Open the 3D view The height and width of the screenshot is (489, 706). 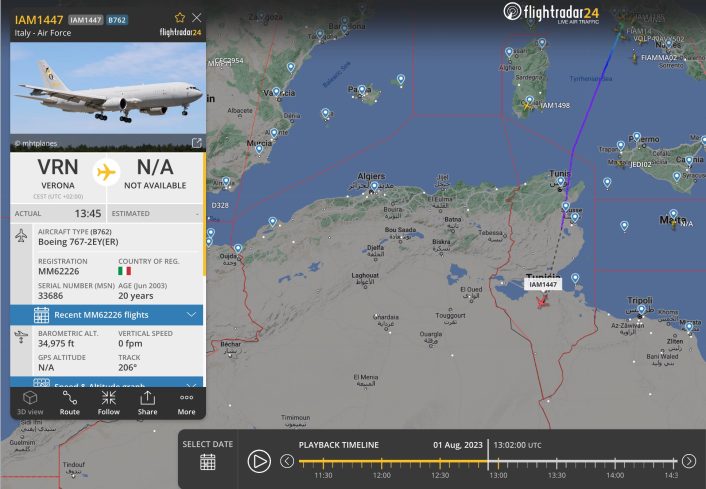click(30, 403)
